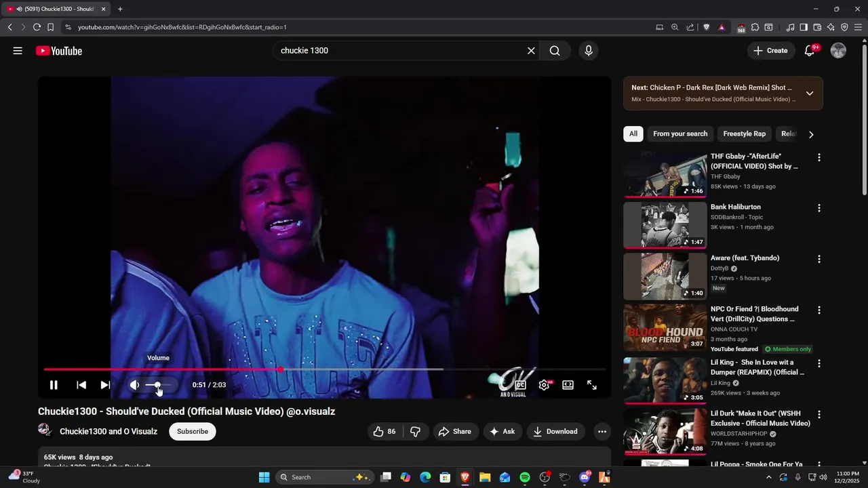Go to YouTube home via logo
Screen dimensions: 868x488
coord(59,51)
